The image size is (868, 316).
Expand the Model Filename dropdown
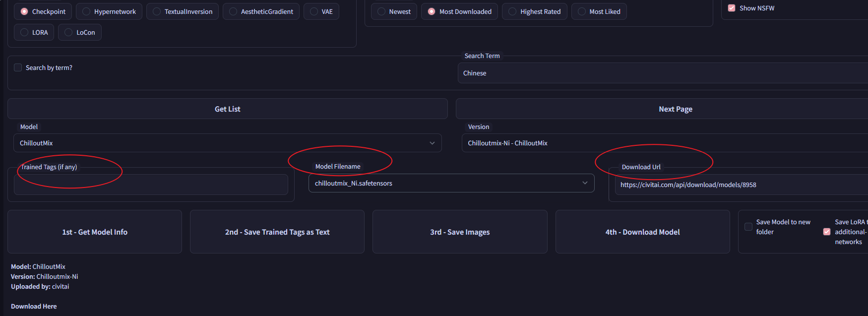451,183
